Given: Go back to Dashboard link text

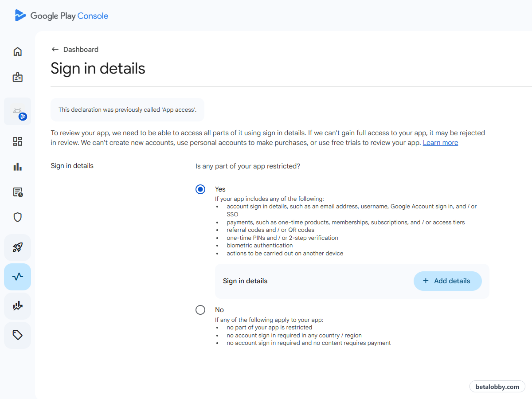Looking at the screenshot, I should point(81,49).
